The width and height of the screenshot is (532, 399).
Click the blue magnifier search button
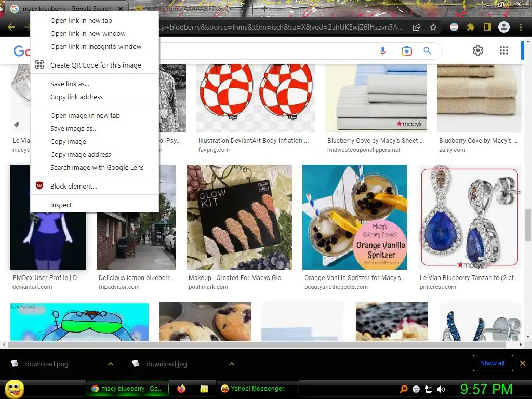427,51
